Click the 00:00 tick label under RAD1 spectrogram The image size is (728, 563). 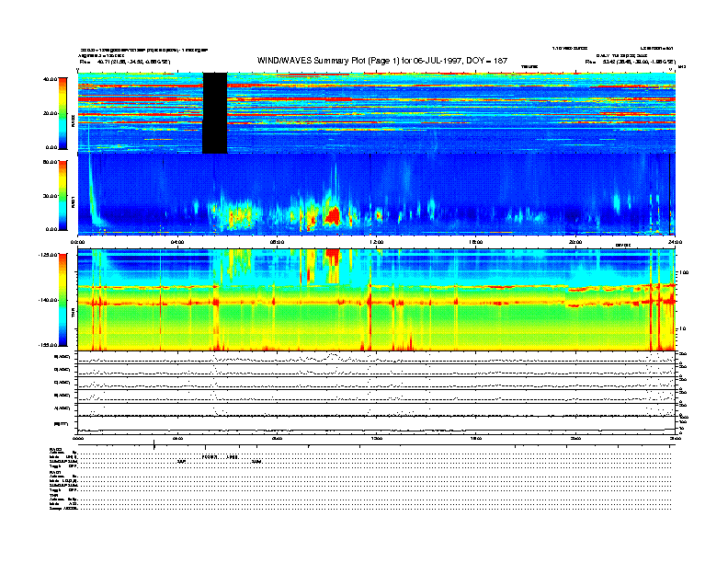coord(77,242)
